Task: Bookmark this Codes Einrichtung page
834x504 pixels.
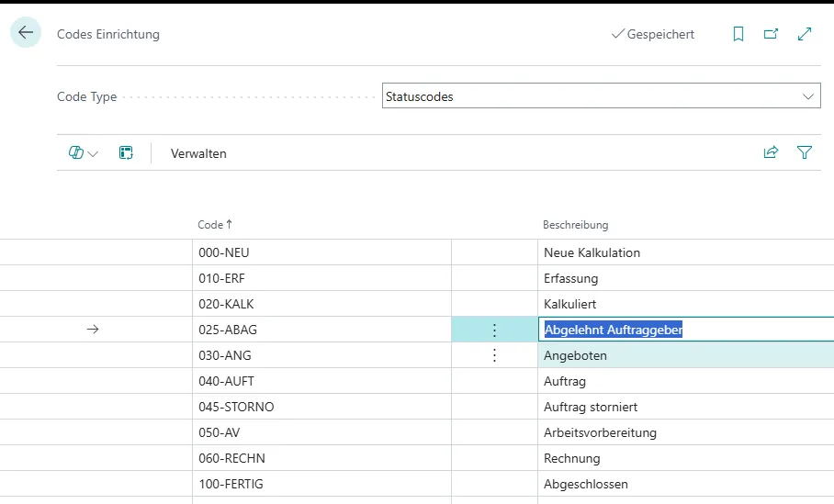Action: pyautogui.click(x=738, y=34)
